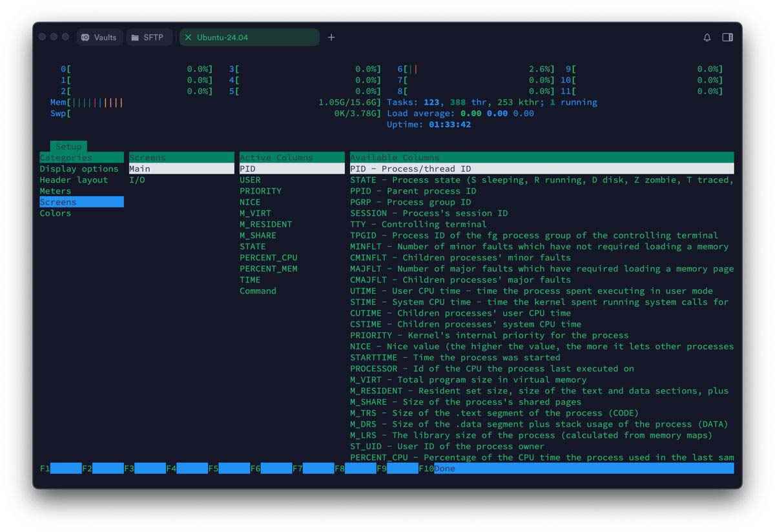Select the STIME System CPU time row

pos(542,302)
